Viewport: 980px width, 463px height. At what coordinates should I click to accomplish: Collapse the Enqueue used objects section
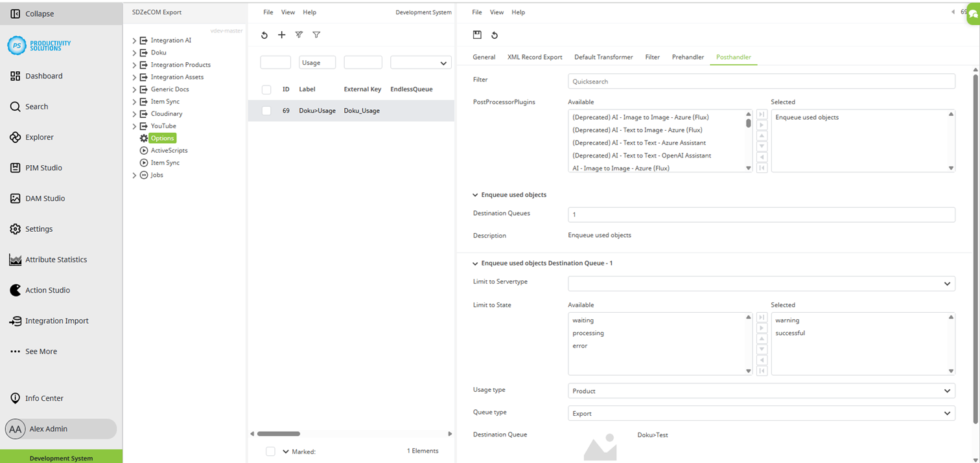pyautogui.click(x=475, y=195)
